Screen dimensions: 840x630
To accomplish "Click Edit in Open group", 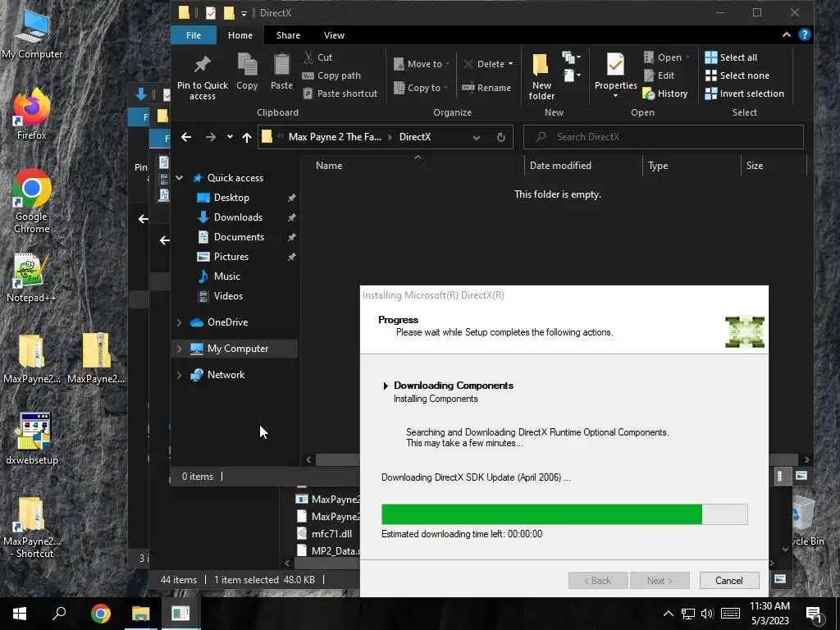I will tap(659, 75).
